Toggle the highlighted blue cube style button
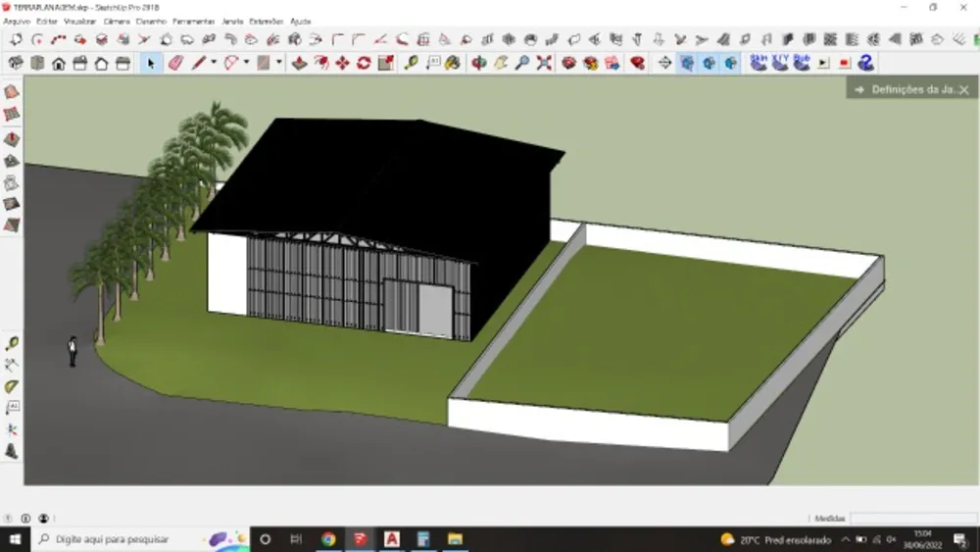The width and height of the screenshot is (980, 552). click(x=687, y=63)
